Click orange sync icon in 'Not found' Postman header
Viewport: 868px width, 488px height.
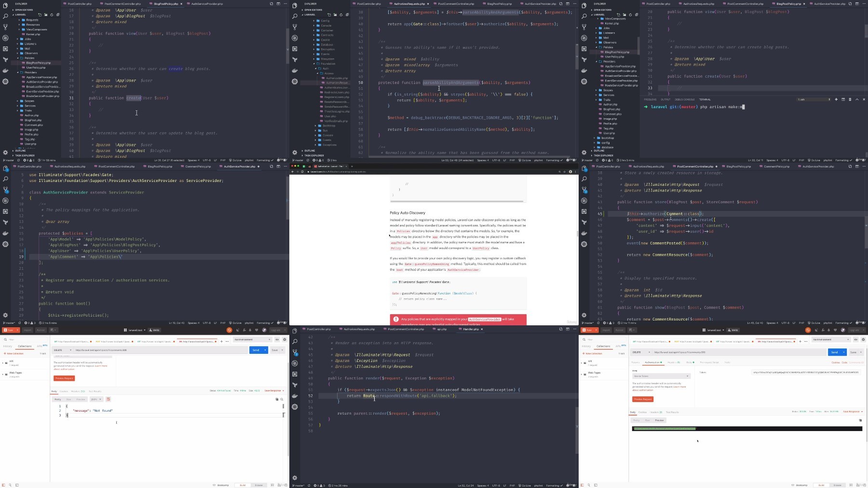tap(229, 330)
